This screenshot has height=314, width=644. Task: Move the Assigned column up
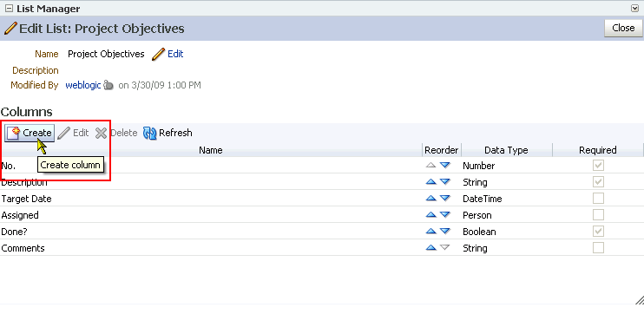click(430, 214)
